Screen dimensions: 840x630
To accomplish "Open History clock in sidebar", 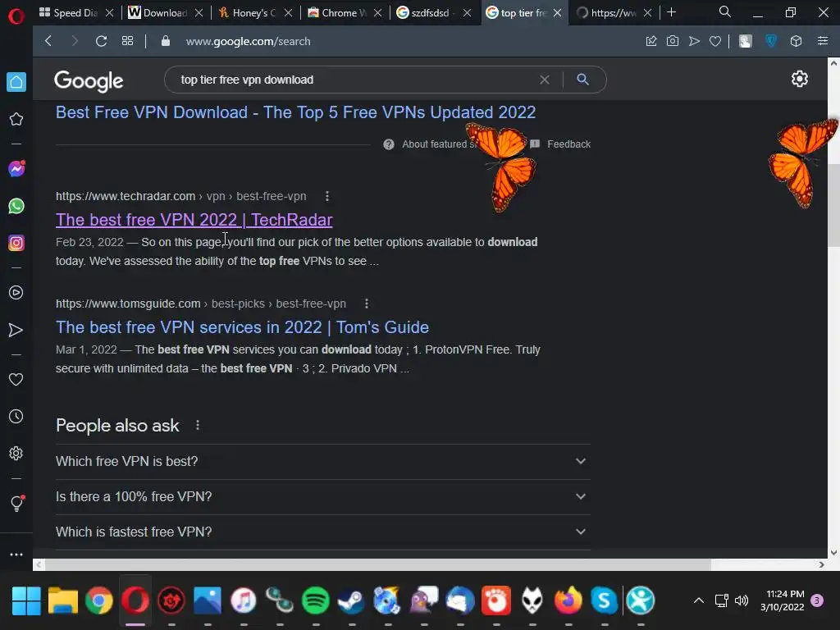I will (x=16, y=416).
